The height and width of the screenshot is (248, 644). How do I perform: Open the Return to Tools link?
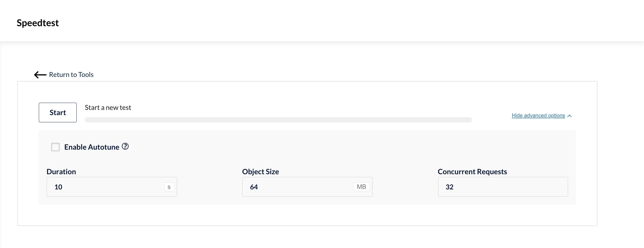(71, 75)
